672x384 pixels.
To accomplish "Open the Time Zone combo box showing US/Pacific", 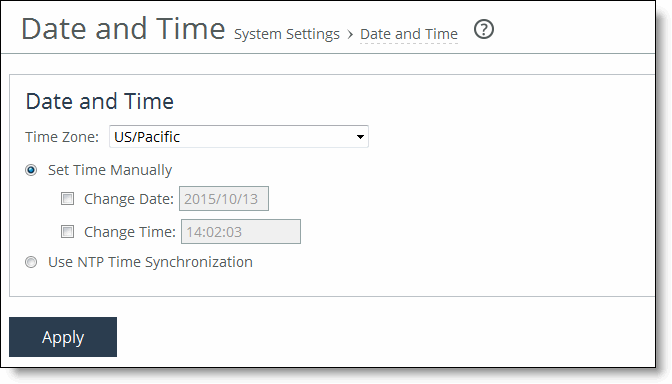I will pos(239,137).
